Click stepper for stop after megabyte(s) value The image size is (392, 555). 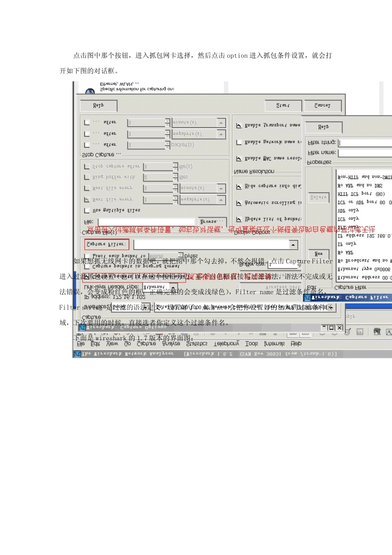click(x=168, y=134)
